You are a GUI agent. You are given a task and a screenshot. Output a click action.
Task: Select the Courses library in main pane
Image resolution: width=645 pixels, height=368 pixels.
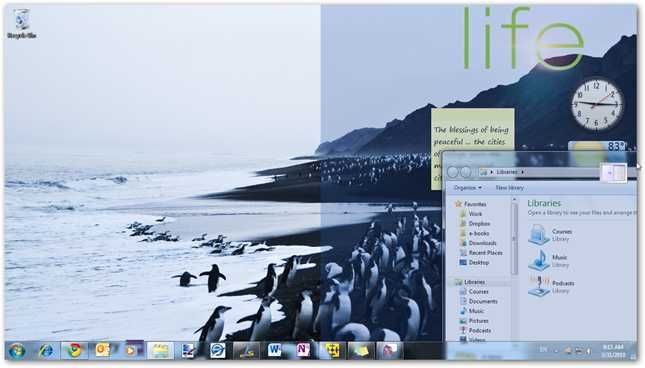550,235
